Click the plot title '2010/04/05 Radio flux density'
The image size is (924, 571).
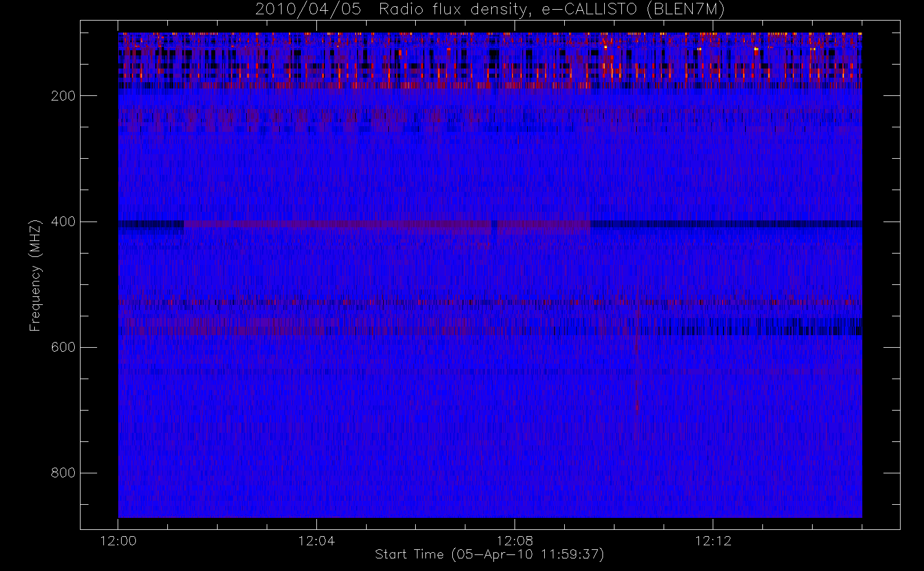point(490,10)
